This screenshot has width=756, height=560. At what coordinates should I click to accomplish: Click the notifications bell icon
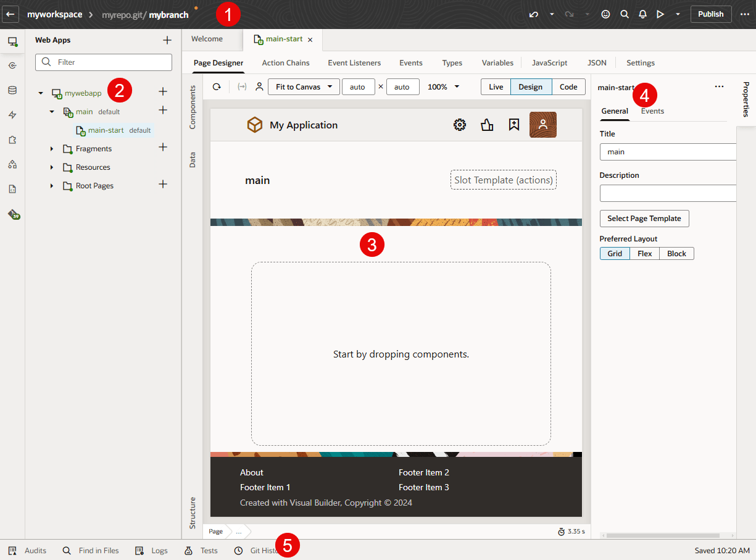point(642,14)
